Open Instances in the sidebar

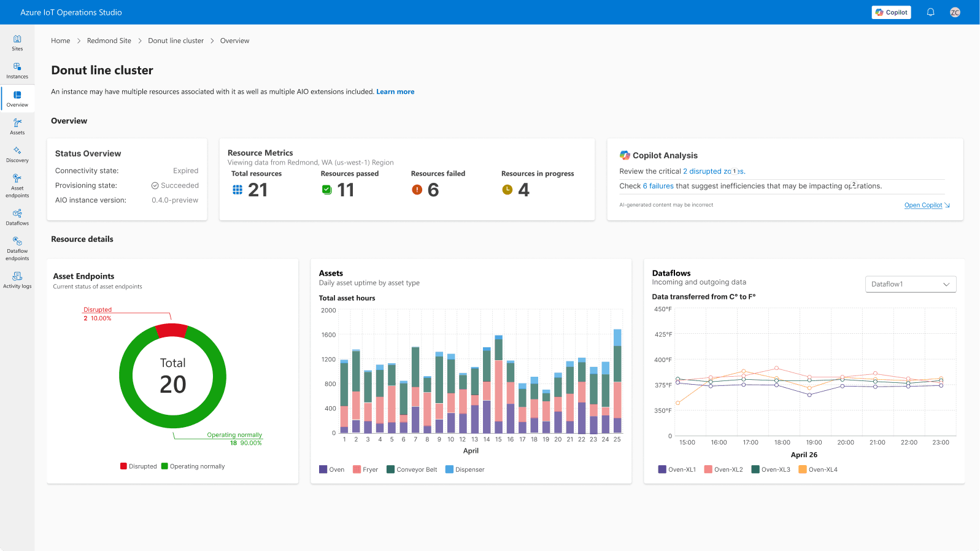tap(17, 71)
